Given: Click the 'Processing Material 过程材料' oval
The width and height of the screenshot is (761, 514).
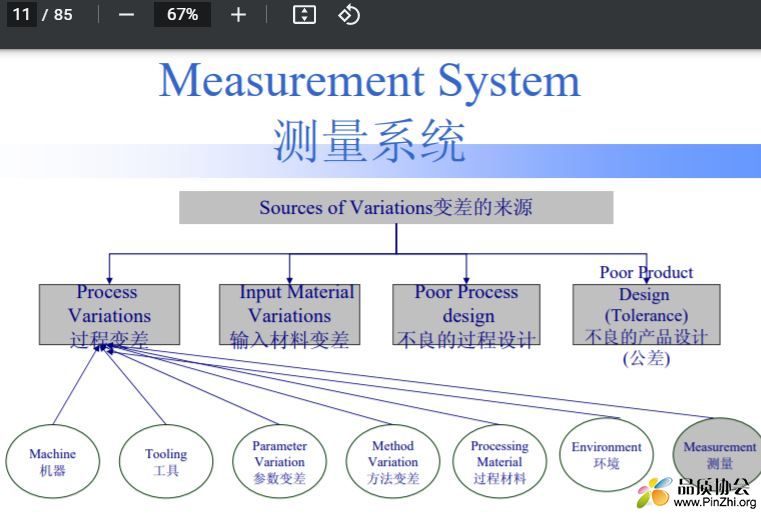Looking at the screenshot, I should 499,461.
